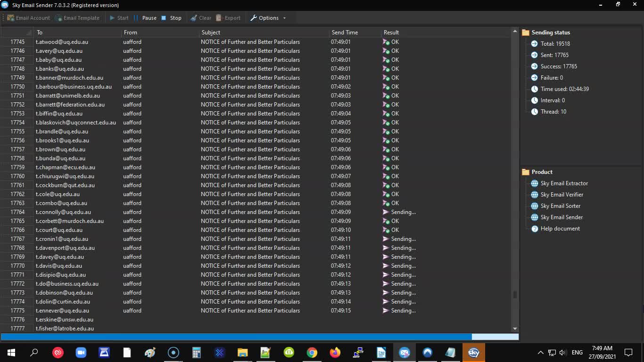644x362 pixels.
Task: Open Windows taskbar search
Action: [34, 352]
